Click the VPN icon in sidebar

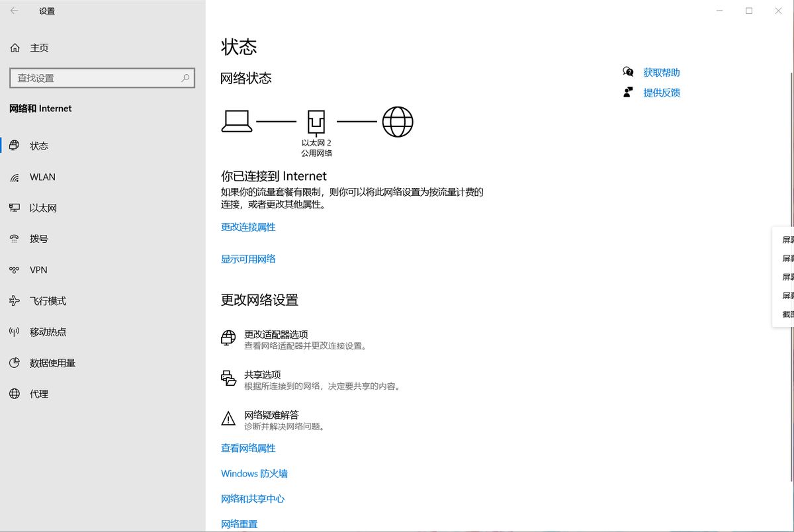coord(15,270)
